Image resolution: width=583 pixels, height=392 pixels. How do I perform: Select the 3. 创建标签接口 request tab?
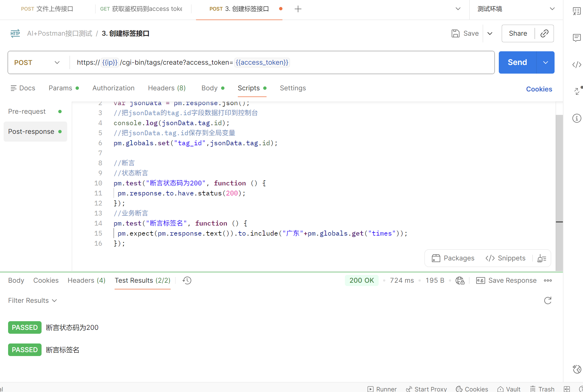(x=239, y=9)
